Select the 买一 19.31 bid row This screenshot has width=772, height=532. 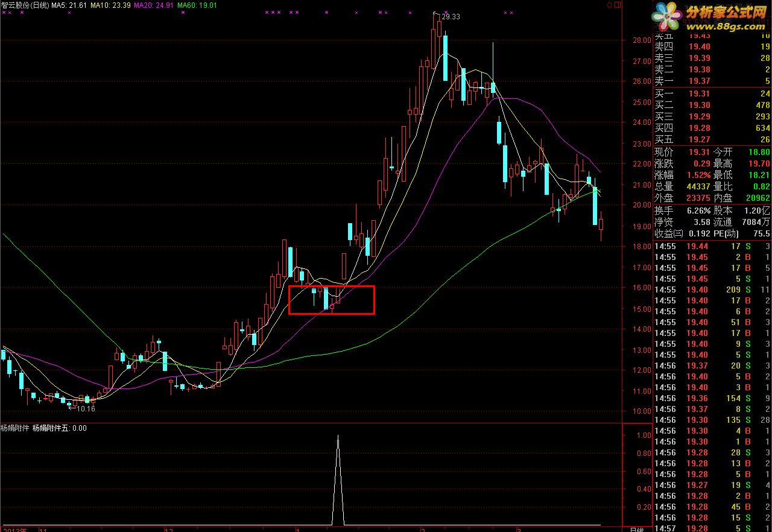(712, 93)
